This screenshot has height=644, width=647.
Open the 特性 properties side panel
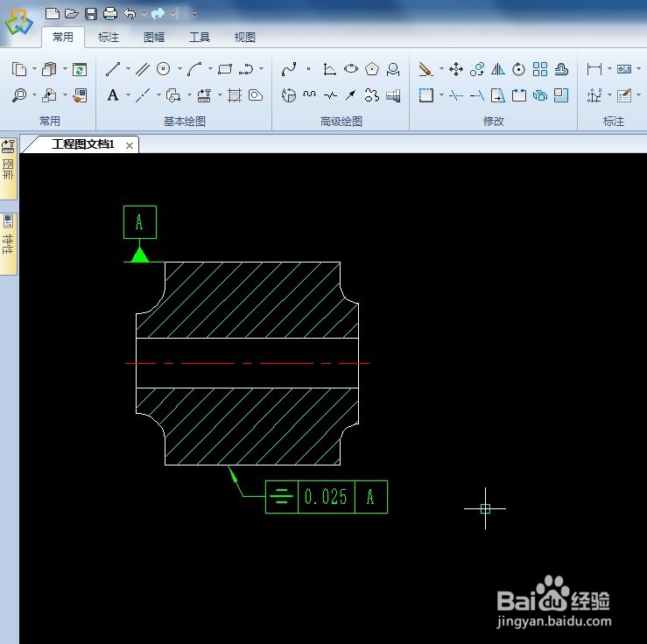8,243
